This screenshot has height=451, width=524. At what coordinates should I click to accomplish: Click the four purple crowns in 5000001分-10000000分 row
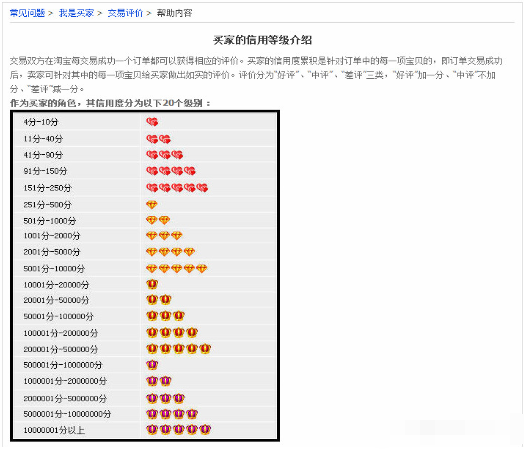pos(172,414)
